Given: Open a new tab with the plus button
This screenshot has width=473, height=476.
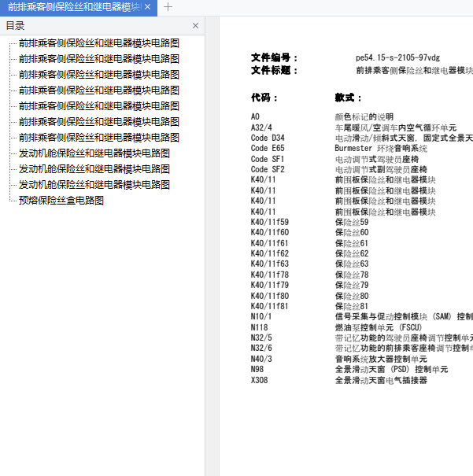Looking at the screenshot, I should [168, 6].
